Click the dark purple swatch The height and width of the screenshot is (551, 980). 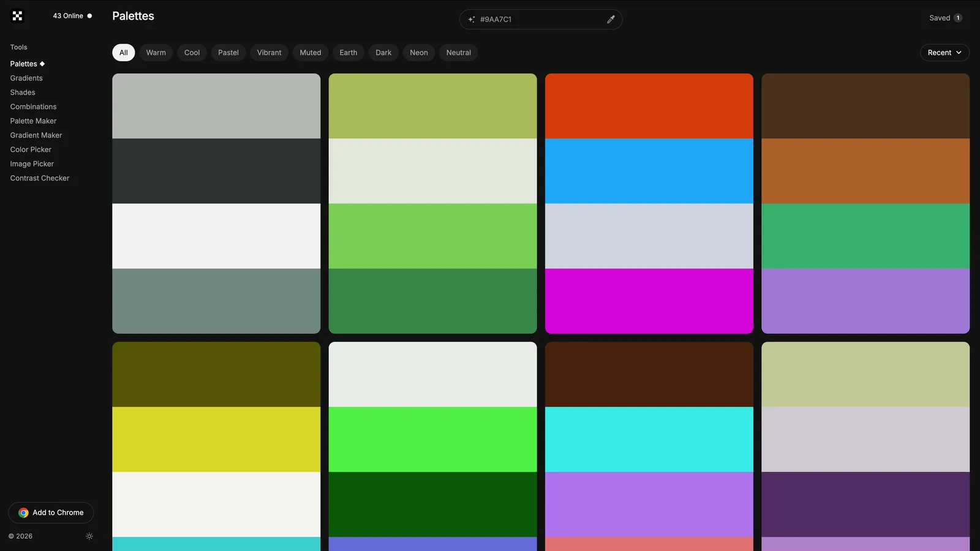(x=865, y=504)
